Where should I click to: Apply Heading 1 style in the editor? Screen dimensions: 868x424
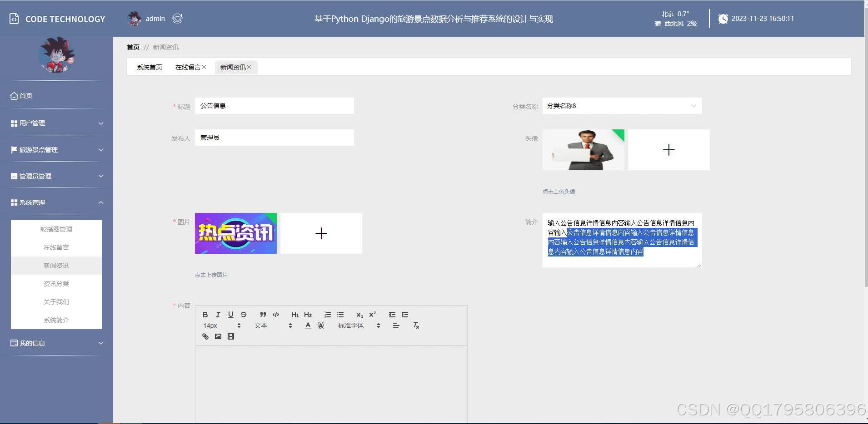point(294,314)
